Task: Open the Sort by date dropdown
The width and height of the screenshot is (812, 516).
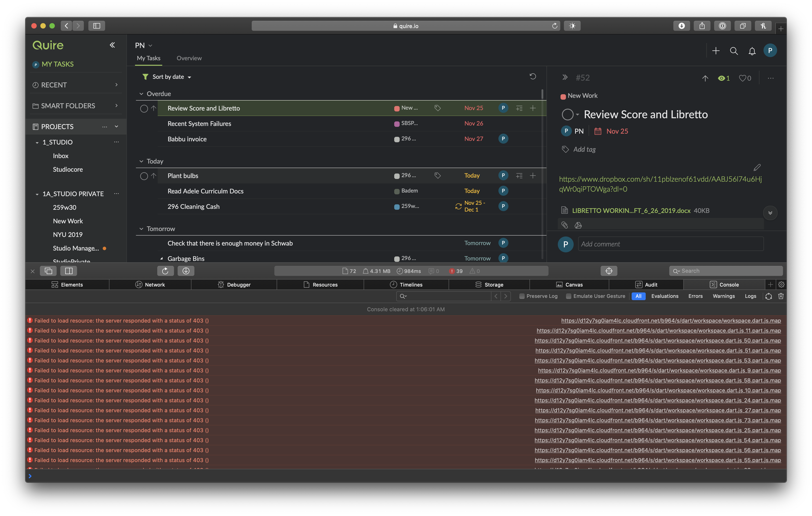Action: click(x=172, y=77)
